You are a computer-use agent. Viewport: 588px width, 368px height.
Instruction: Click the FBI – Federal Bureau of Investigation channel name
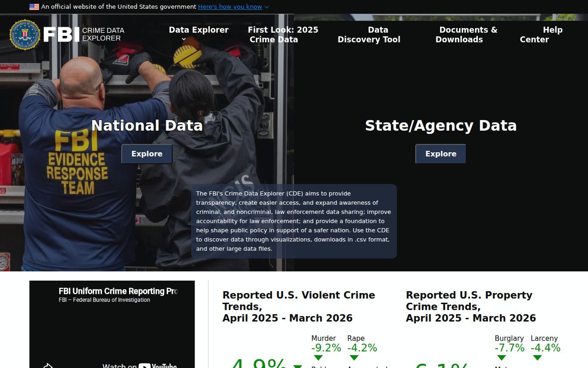104,300
